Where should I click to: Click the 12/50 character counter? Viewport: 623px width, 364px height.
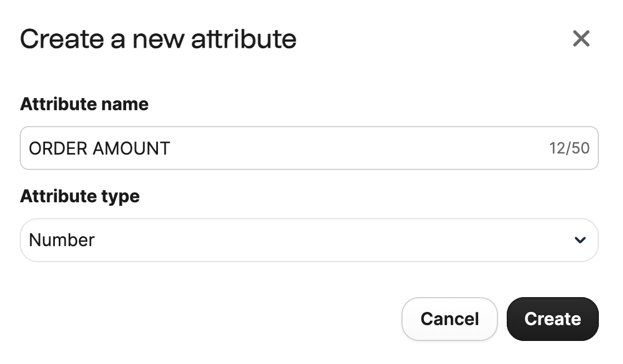point(569,148)
